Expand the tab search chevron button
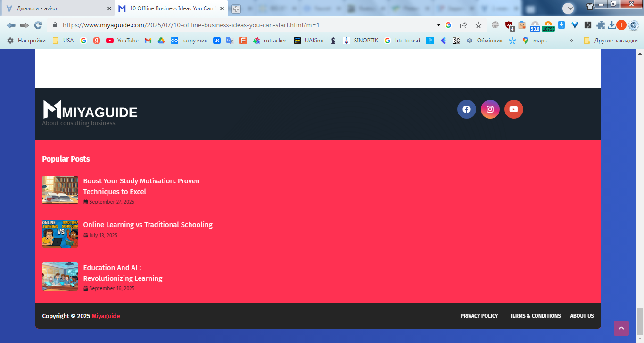This screenshot has height=343, width=644. tap(569, 8)
